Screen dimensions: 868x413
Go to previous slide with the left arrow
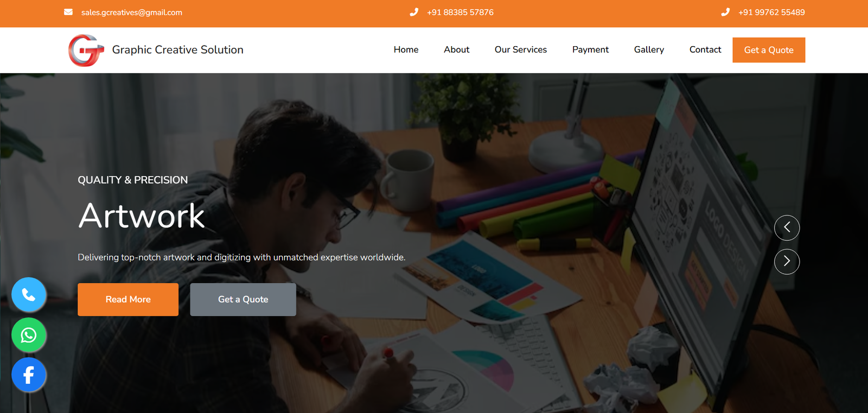(787, 228)
